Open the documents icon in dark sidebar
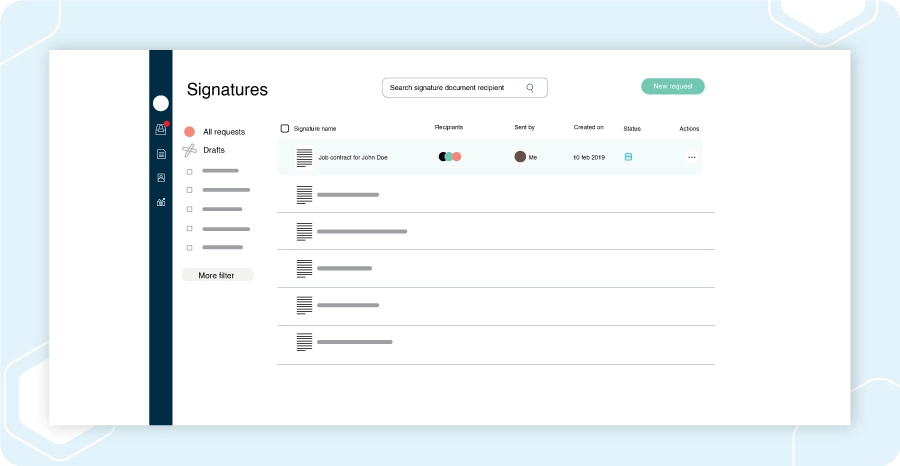The height and width of the screenshot is (466, 900). pos(161,154)
